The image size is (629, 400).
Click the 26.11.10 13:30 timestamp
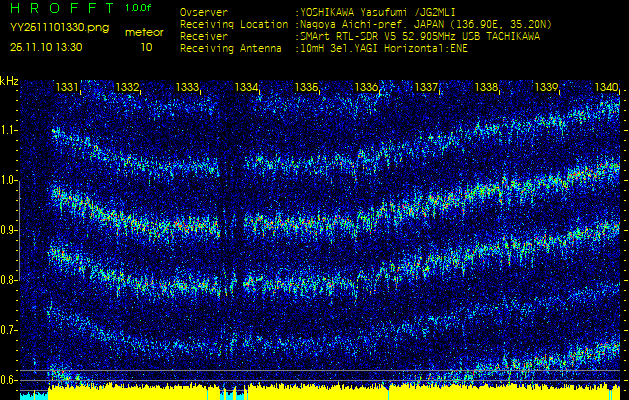tap(46, 47)
